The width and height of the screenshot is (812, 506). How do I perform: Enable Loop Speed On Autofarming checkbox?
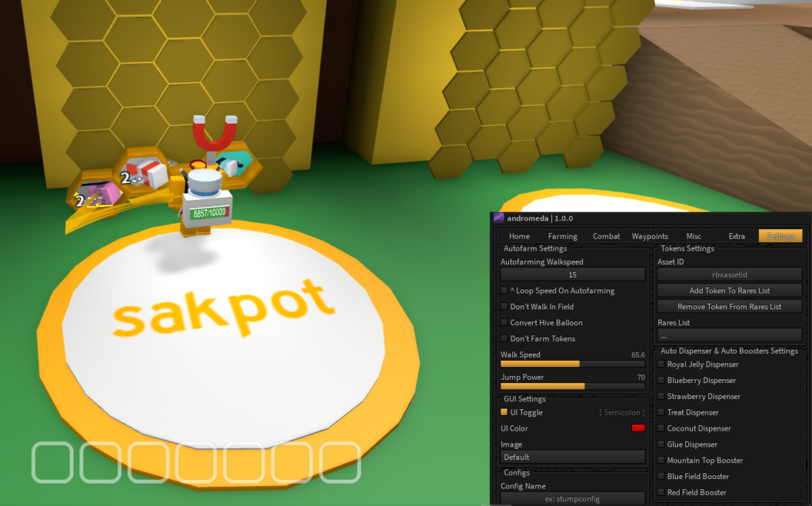tap(504, 290)
